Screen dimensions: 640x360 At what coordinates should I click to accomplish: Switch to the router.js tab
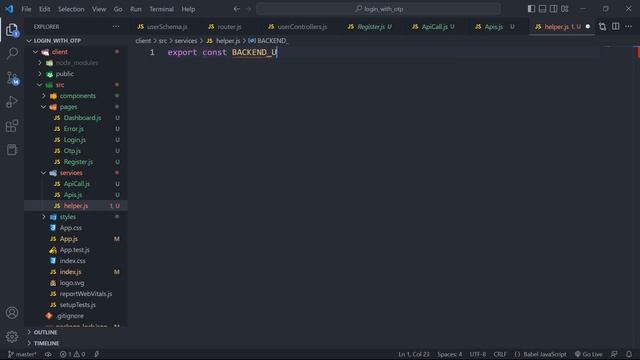click(229, 27)
